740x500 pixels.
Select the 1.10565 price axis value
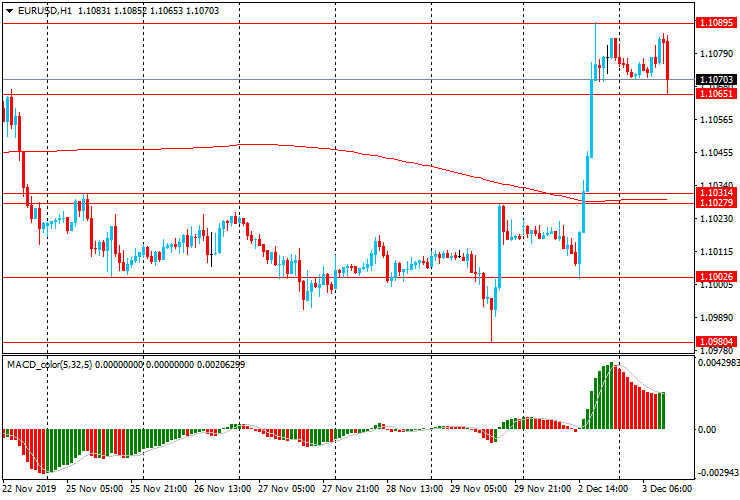tap(717, 120)
